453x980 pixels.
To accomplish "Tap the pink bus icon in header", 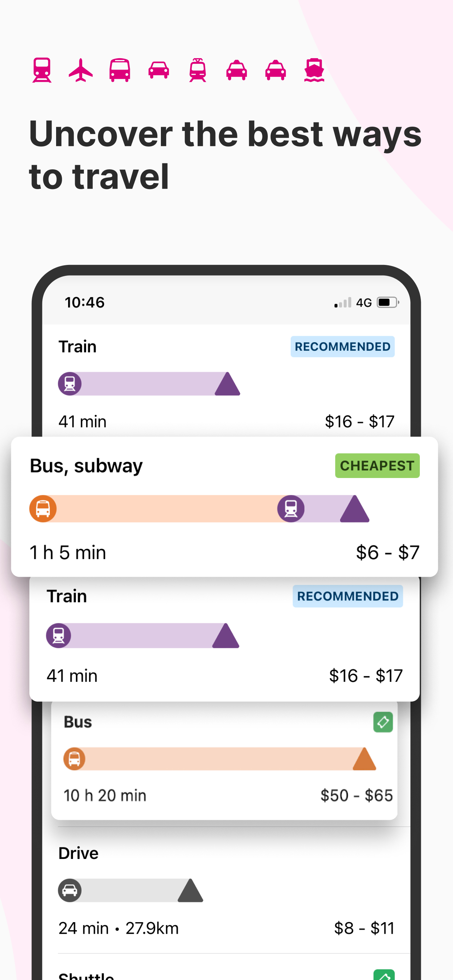I will tap(120, 70).
